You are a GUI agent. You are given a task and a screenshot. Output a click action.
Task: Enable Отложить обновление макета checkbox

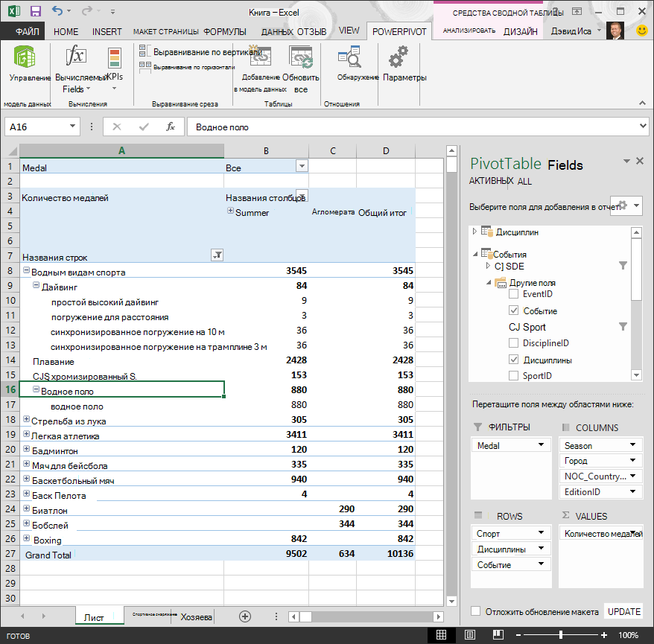pyautogui.click(x=475, y=611)
